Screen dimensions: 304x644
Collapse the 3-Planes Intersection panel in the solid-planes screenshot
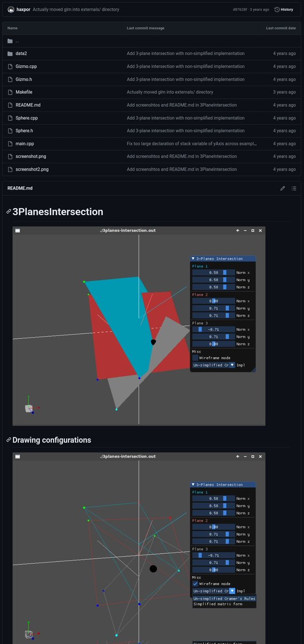tap(193, 259)
